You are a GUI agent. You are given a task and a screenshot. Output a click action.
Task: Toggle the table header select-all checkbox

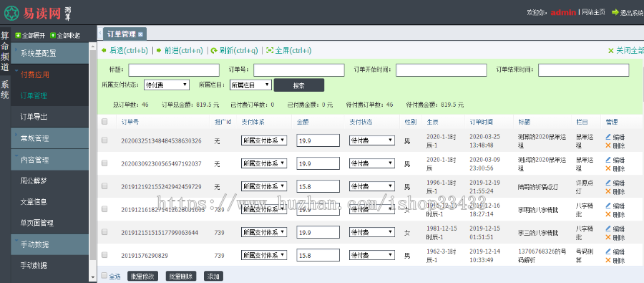(104, 121)
